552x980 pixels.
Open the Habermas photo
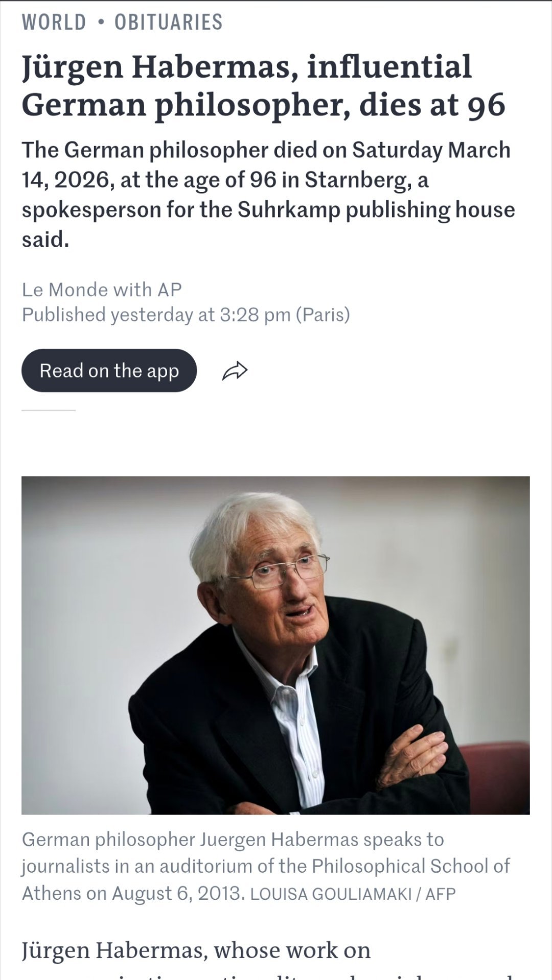point(275,645)
